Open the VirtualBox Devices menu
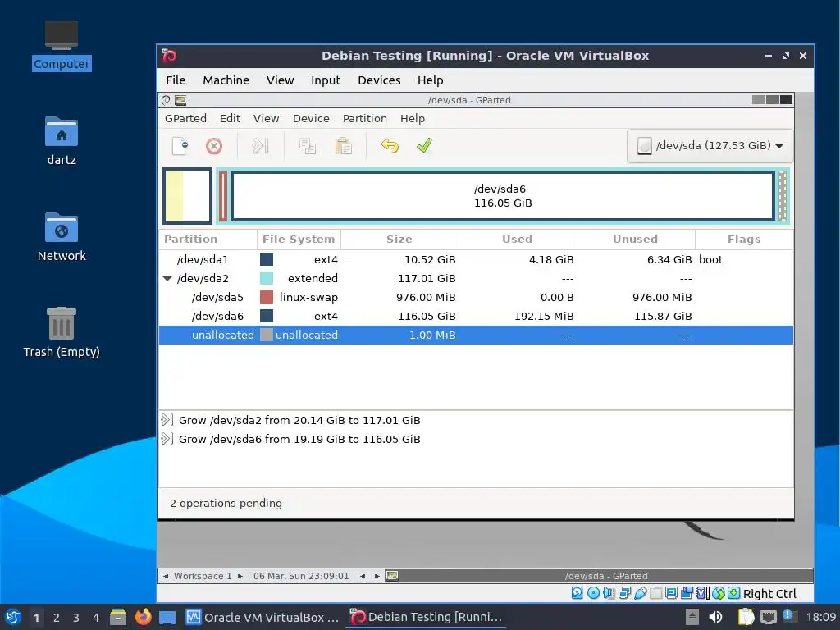Screen dimensions: 840x630 click(379, 80)
